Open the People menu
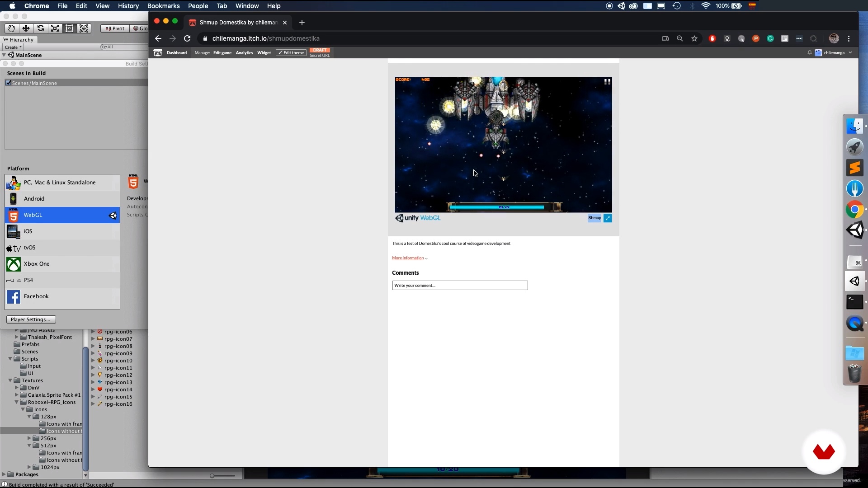Viewport: 868px width, 488px height. tap(198, 6)
